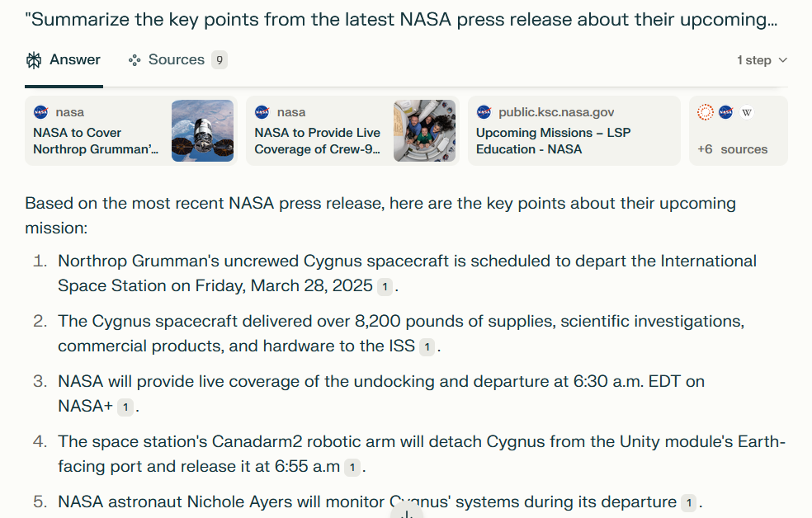812x518 pixels.
Task: Switch to the Sources tab
Action: click(x=177, y=60)
